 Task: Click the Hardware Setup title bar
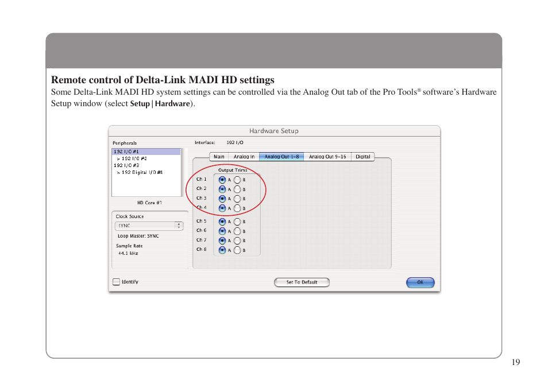(274, 131)
